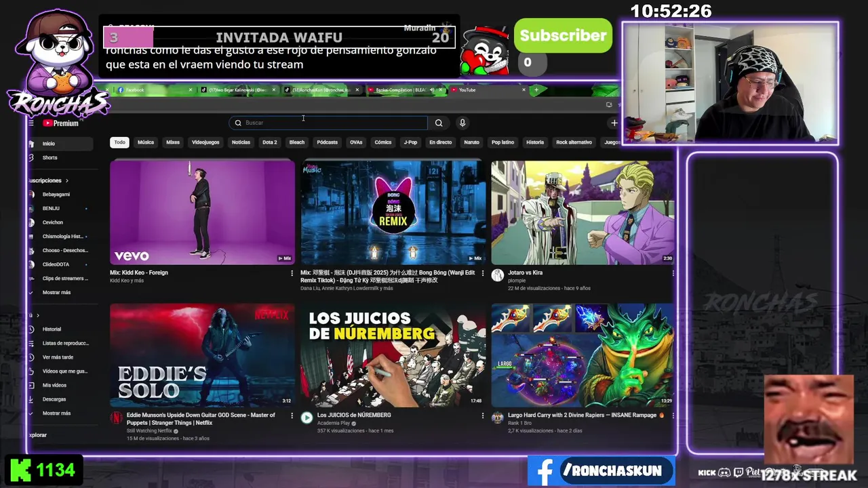Click Rank 1 Bro channel avatar

coord(498,418)
